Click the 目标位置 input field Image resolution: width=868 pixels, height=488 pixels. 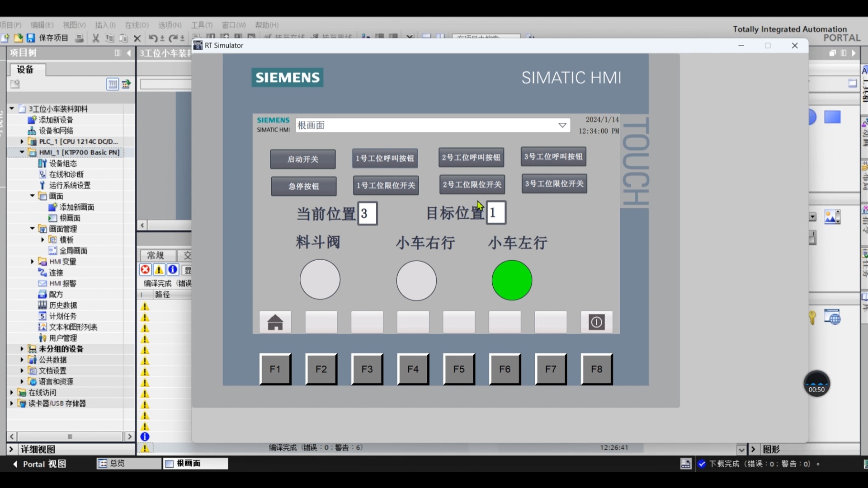tap(496, 212)
